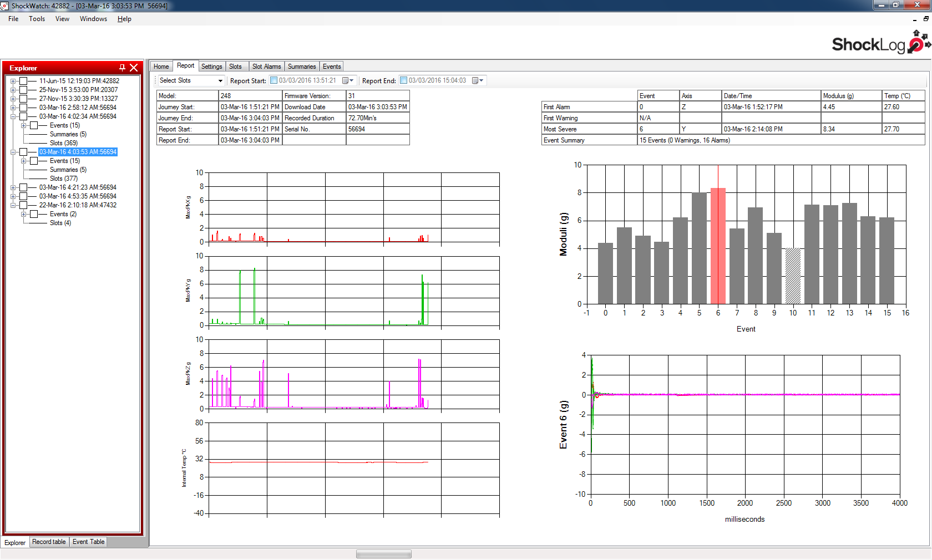
Task: Click the ShockWatch app icon in title bar
Action: tap(5, 6)
